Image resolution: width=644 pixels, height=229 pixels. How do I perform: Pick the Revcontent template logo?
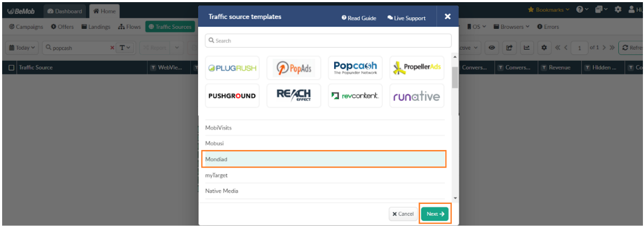pos(355,96)
